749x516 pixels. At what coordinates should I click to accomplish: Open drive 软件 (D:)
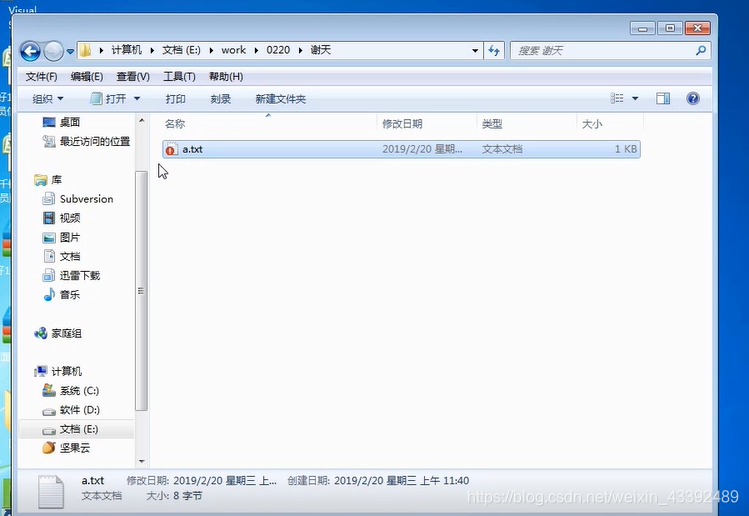pyautogui.click(x=71, y=410)
